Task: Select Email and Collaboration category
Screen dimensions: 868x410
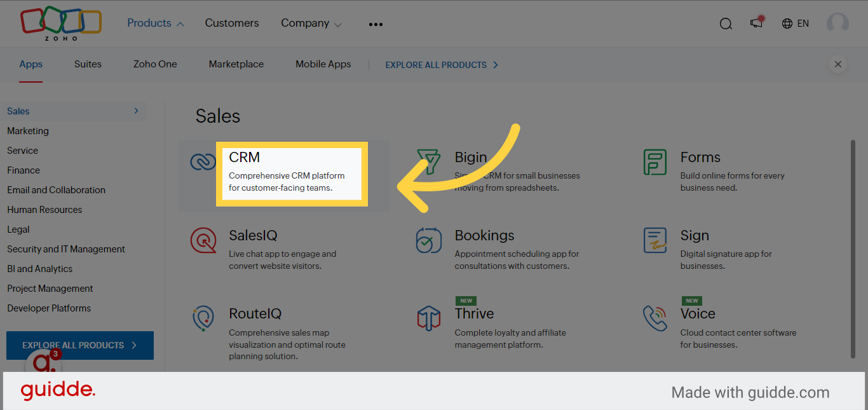Action: (x=56, y=189)
